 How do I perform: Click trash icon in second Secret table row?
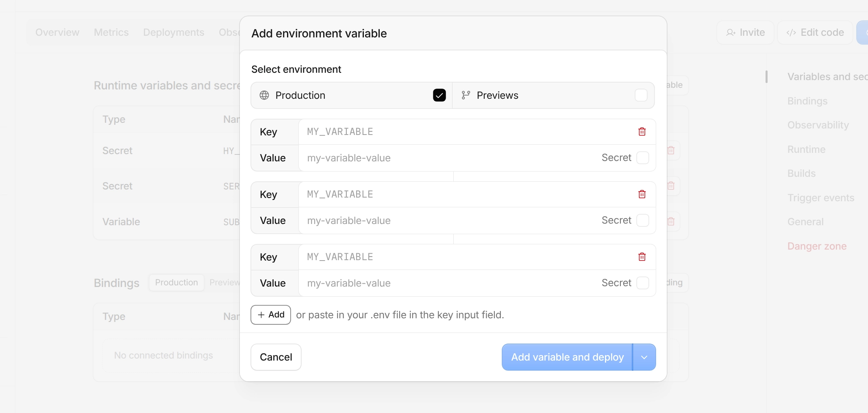(x=671, y=186)
